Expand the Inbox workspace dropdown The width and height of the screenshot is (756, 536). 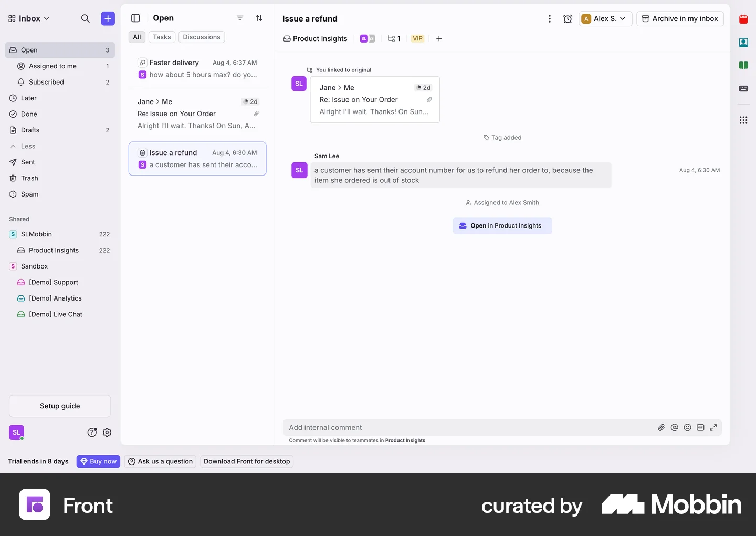(x=29, y=18)
